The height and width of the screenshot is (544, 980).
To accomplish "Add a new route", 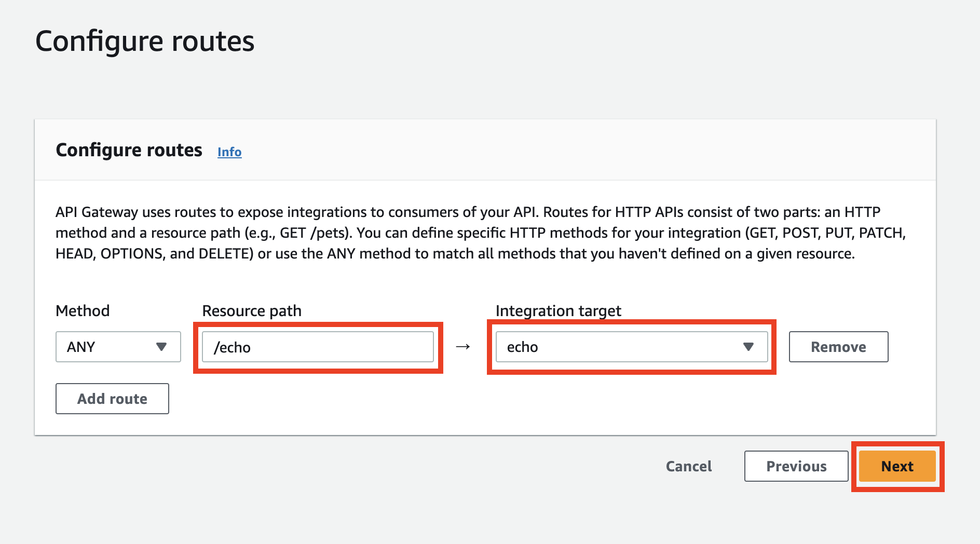I will click(x=112, y=399).
